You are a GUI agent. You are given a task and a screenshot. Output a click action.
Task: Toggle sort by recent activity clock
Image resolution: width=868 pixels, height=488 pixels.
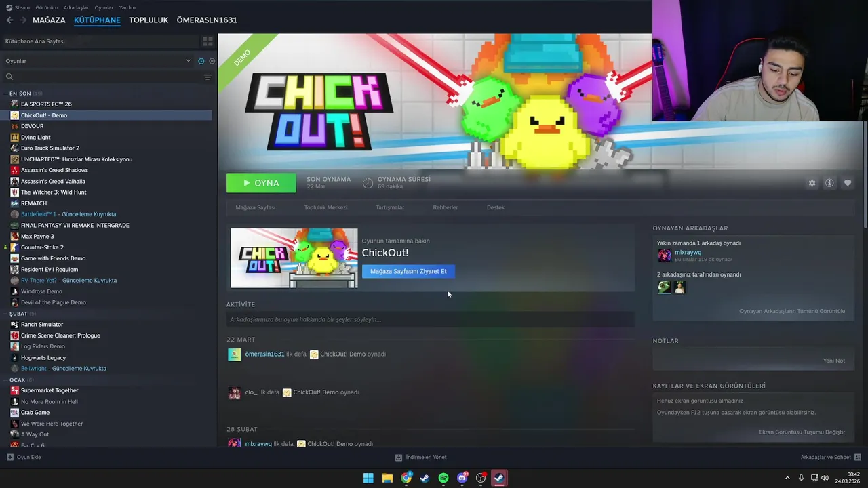[x=201, y=61]
